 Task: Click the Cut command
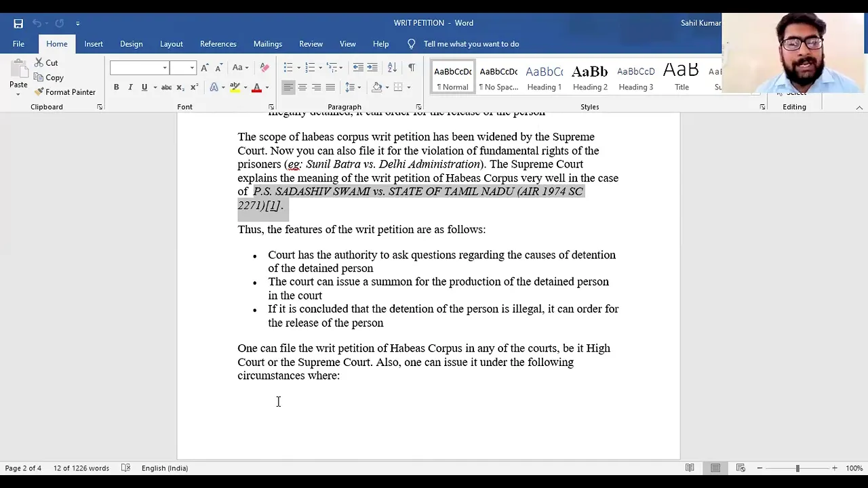click(x=46, y=62)
